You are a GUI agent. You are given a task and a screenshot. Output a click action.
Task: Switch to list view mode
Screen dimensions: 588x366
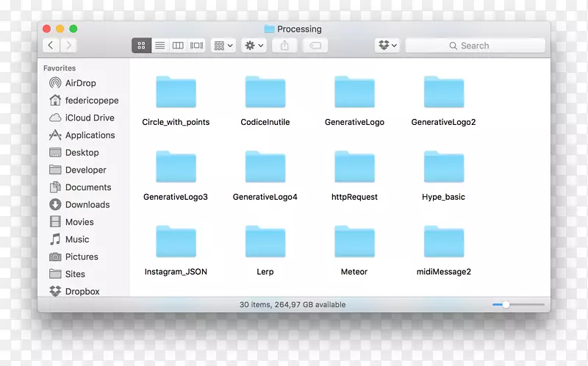[159, 46]
